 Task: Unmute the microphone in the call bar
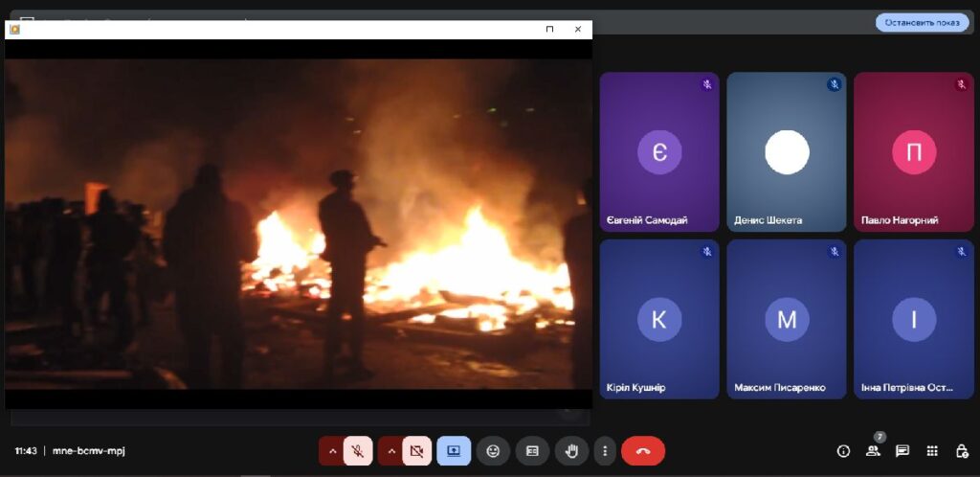pyautogui.click(x=358, y=450)
